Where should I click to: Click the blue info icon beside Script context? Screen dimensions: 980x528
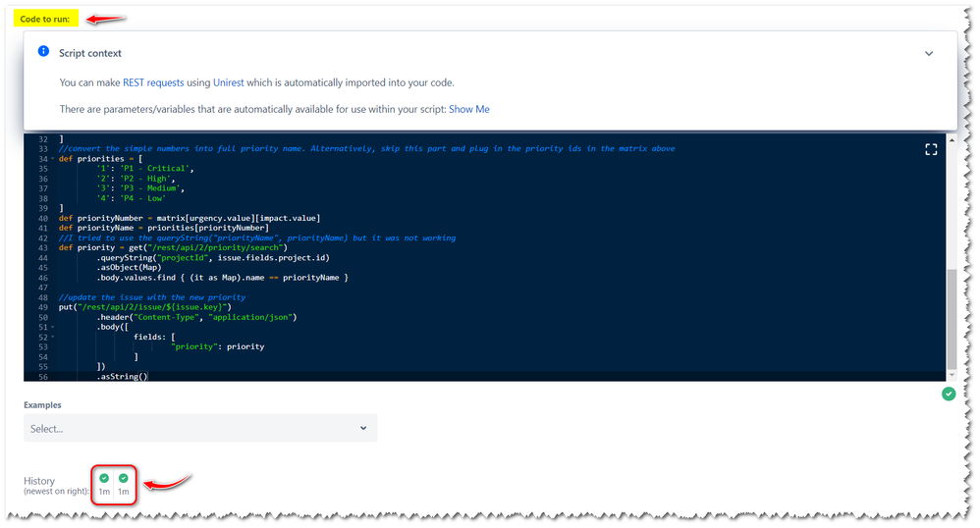click(x=44, y=51)
